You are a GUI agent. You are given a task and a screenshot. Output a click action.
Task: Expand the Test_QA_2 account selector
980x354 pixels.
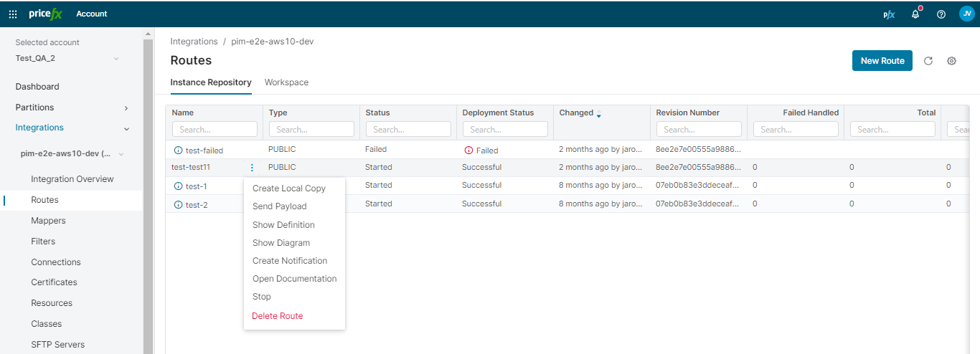click(x=116, y=58)
